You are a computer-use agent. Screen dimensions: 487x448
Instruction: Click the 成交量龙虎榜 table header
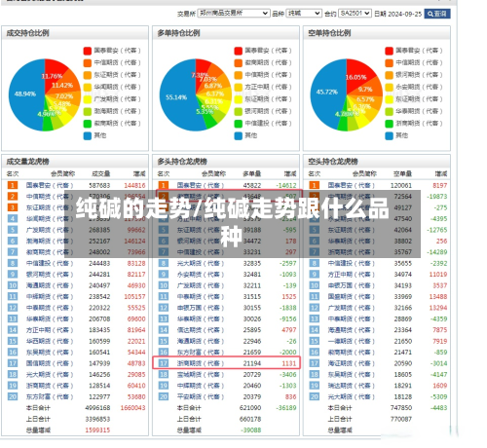(x=75, y=162)
